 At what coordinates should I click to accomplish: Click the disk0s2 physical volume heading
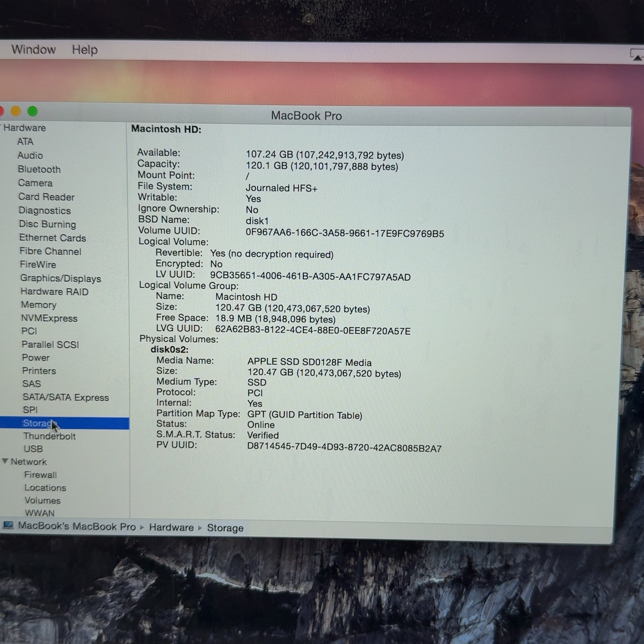[x=170, y=349]
